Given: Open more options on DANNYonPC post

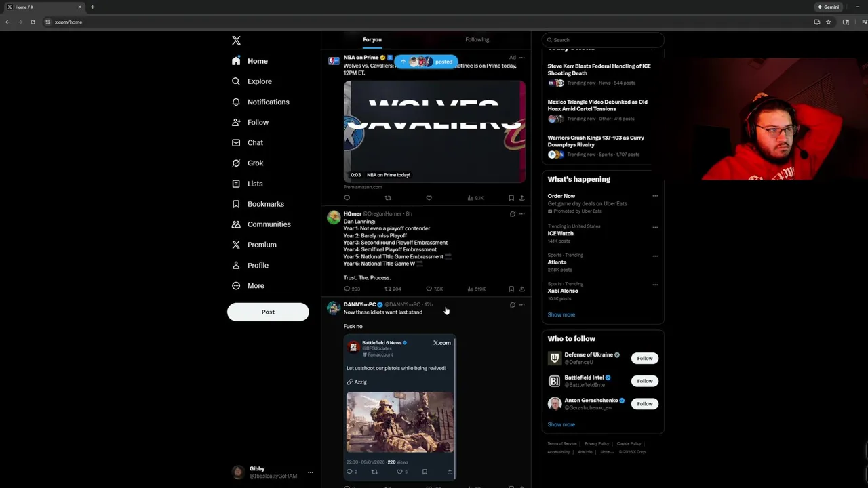Looking at the screenshot, I should point(521,305).
